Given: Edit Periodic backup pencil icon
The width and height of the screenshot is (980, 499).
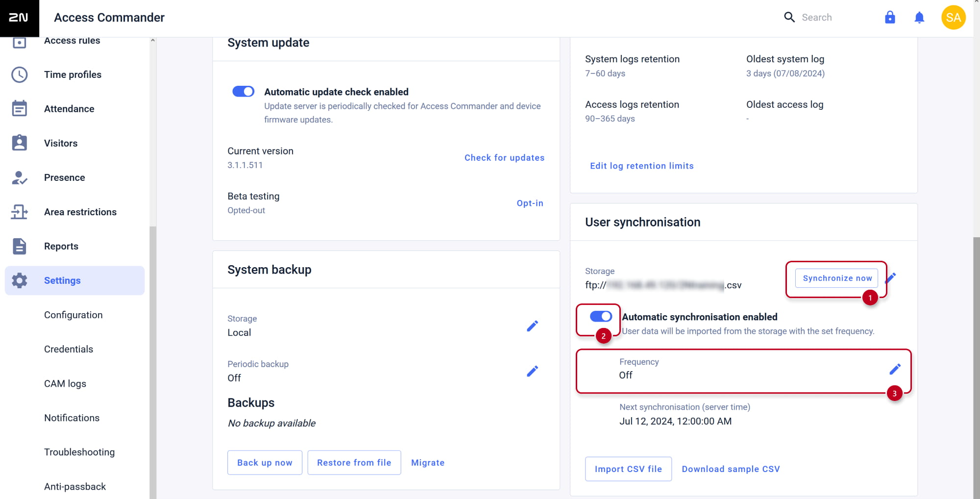Looking at the screenshot, I should point(532,371).
